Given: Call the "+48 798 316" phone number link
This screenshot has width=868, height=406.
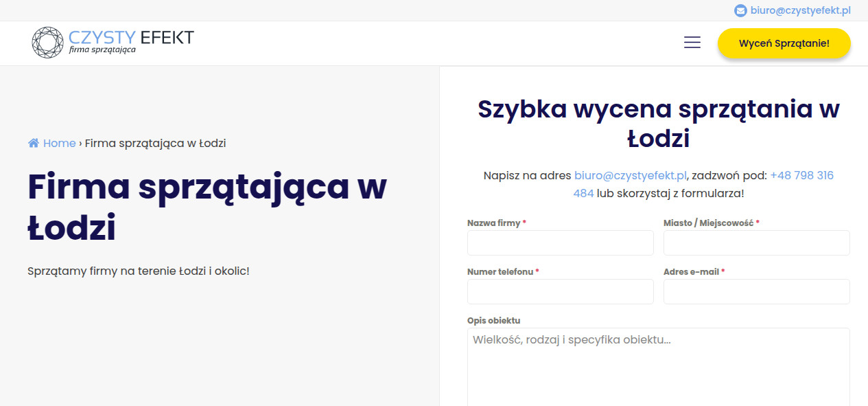Looking at the screenshot, I should pos(801,175).
